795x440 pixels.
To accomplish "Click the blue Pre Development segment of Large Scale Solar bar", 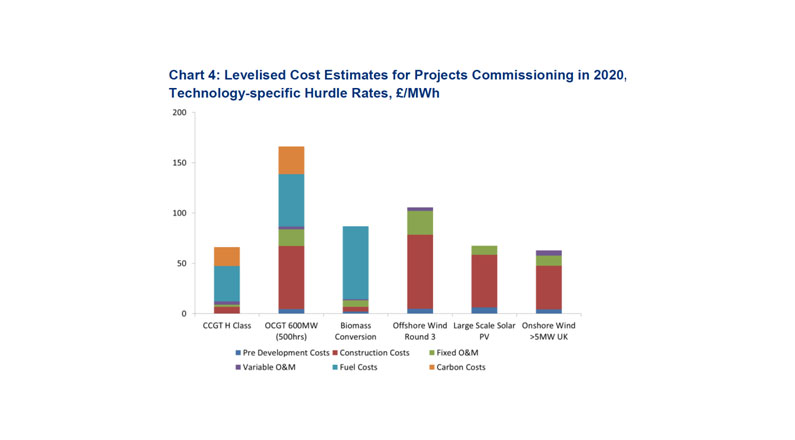I will click(484, 311).
